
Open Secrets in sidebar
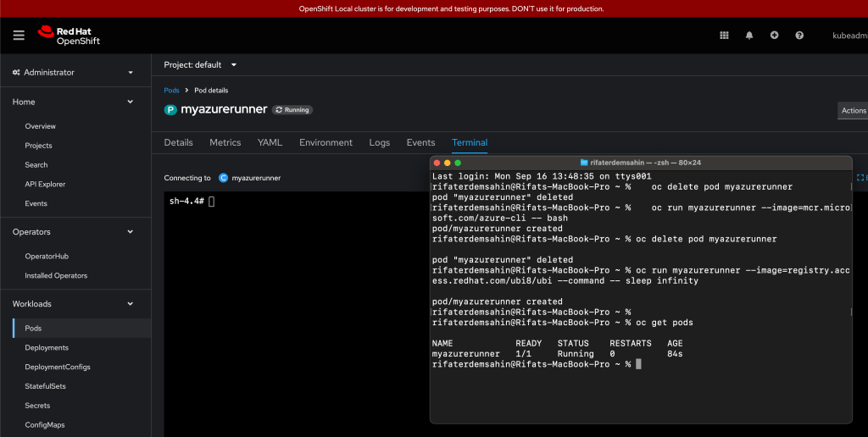coord(37,406)
